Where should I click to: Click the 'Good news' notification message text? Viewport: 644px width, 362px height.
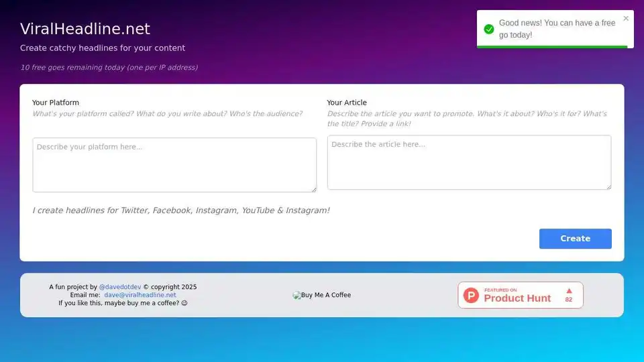(x=557, y=29)
